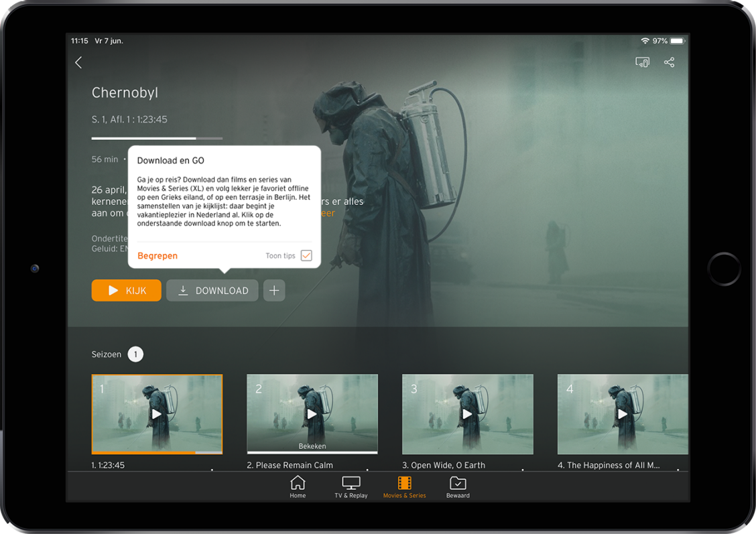Screen dimensions: 756x534
Task: Add Chernobyl to watchlist with plus
Action: 274,291
